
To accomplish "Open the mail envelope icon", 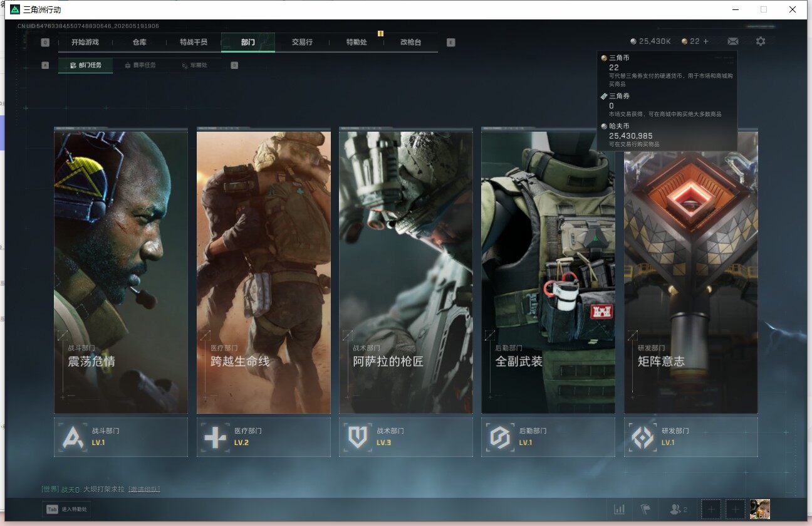I will (732, 41).
